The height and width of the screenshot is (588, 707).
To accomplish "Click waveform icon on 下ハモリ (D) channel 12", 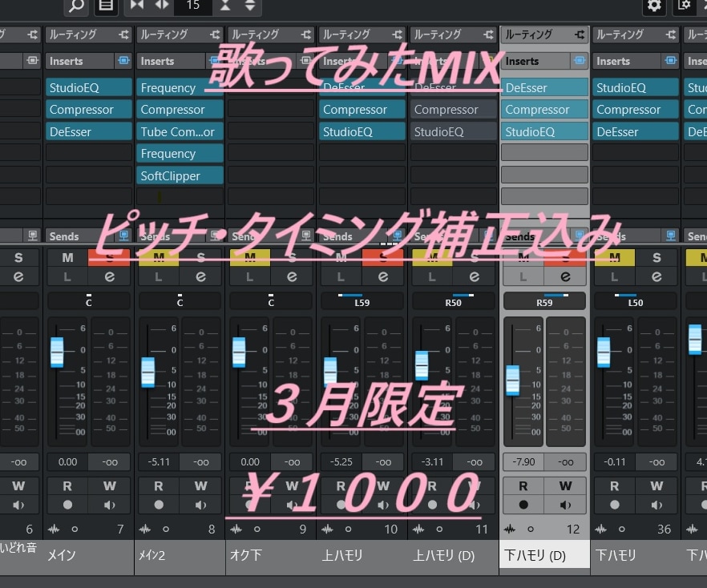I will 510,529.
